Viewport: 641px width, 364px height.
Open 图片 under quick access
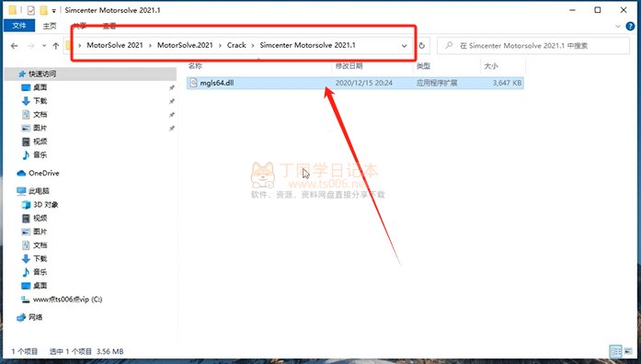[40, 128]
